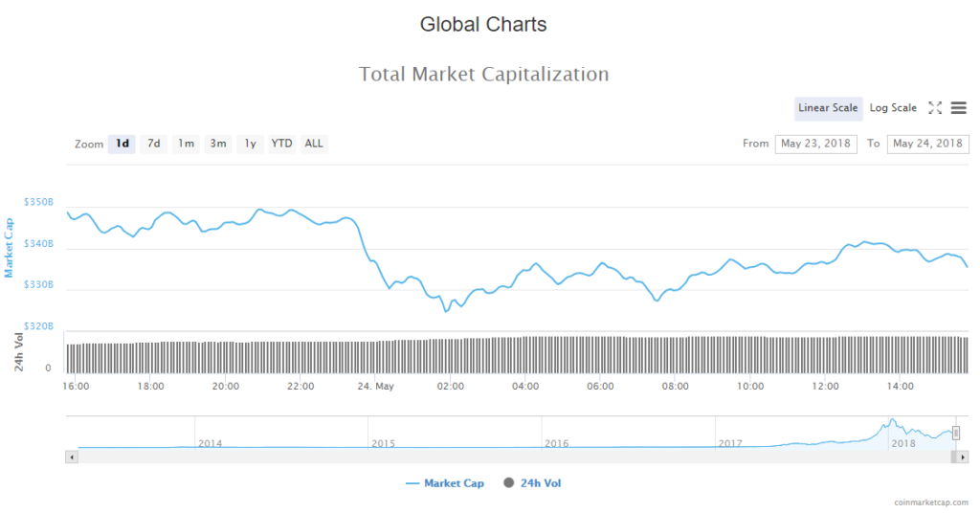Click the From date field
Image resolution: width=980 pixels, height=513 pixels.
816,144
